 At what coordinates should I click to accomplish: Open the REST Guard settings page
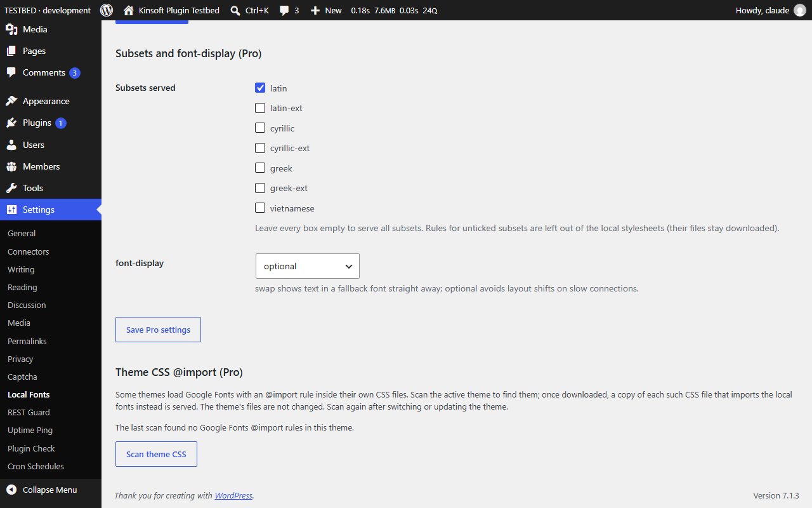point(29,412)
